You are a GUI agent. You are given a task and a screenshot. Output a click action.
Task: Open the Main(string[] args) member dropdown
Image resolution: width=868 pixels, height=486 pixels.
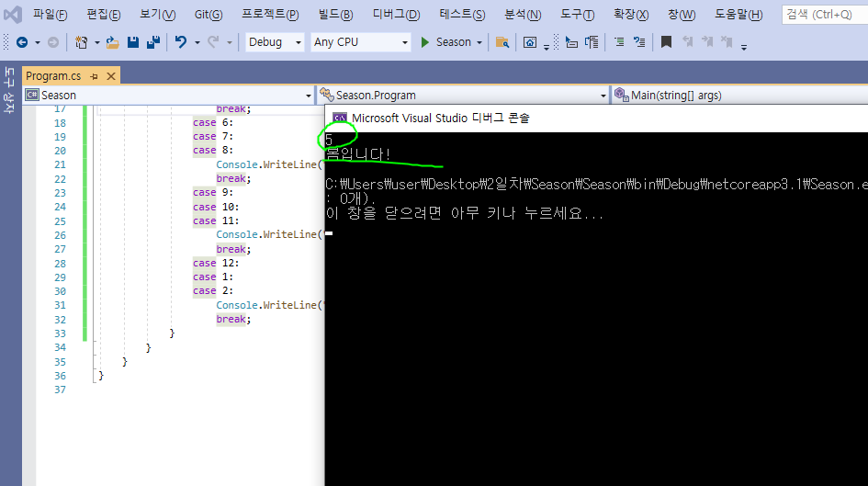pos(739,96)
